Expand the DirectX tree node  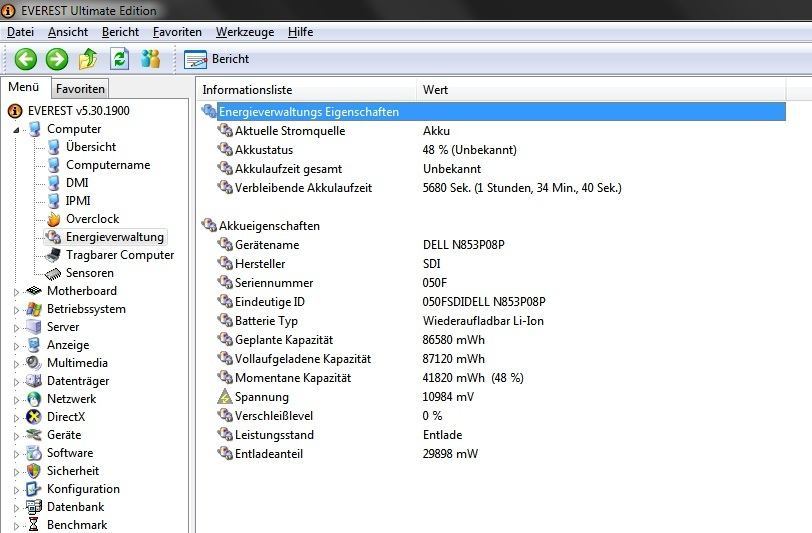[17, 417]
